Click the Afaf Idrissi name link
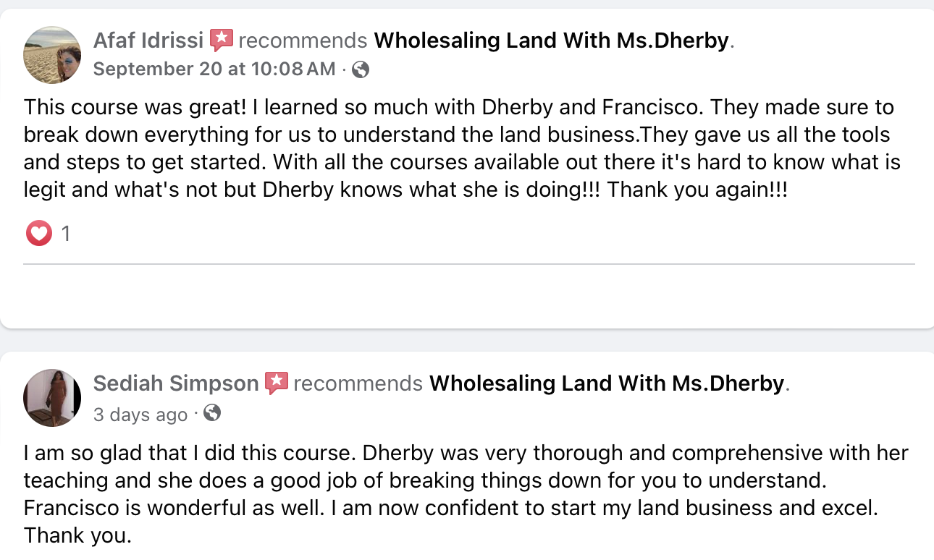This screenshot has height=560, width=934. point(148,41)
